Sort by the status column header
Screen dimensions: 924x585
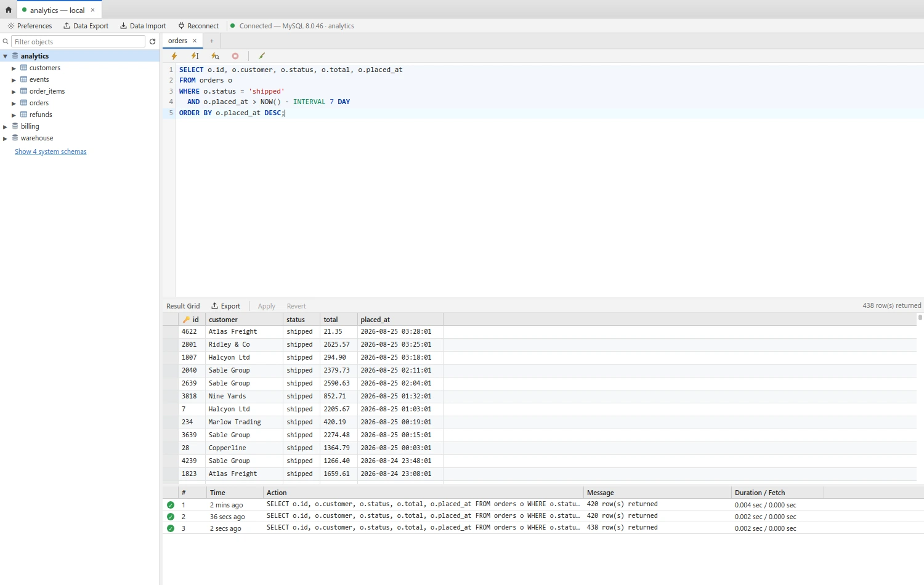pos(301,320)
